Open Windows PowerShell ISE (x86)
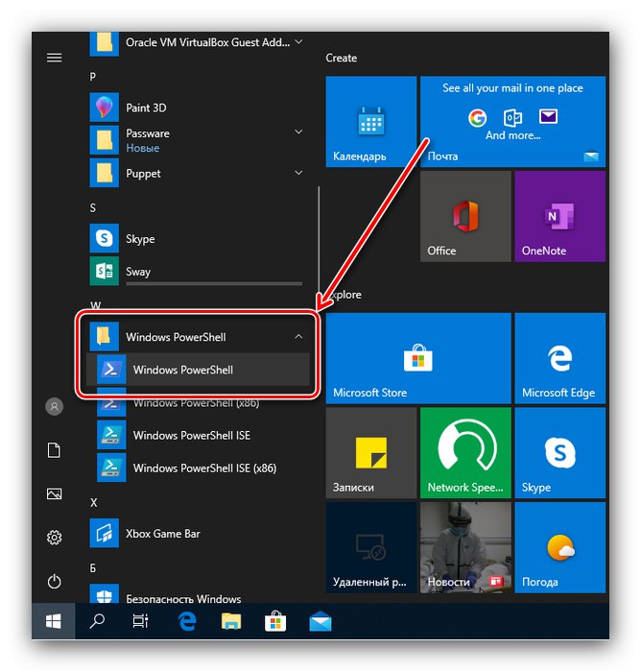Screen dimensions: 641x672 pos(198,468)
